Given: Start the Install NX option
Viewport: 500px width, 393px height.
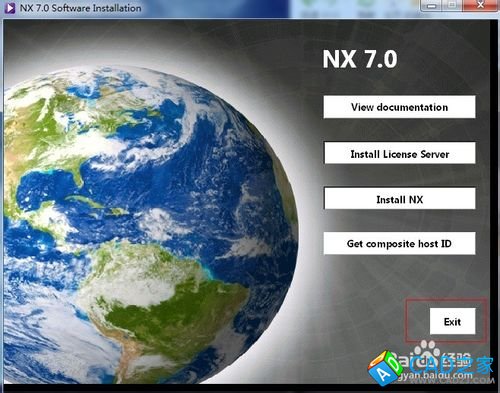Looking at the screenshot, I should [x=400, y=199].
